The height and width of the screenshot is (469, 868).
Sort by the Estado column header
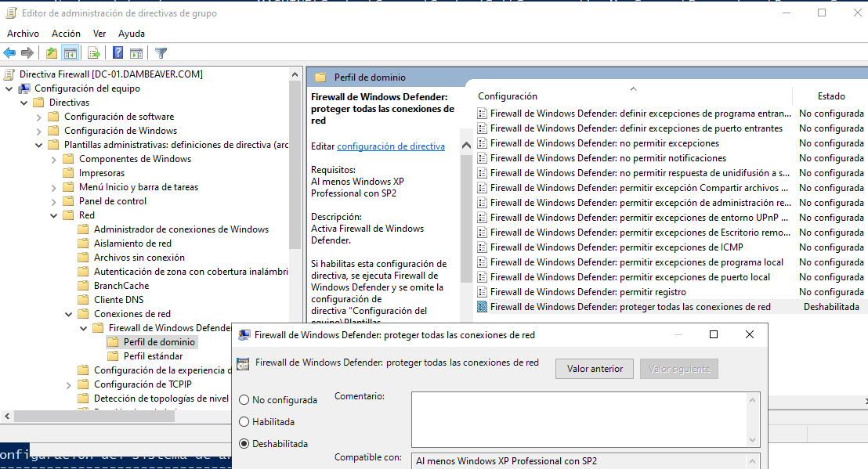831,96
